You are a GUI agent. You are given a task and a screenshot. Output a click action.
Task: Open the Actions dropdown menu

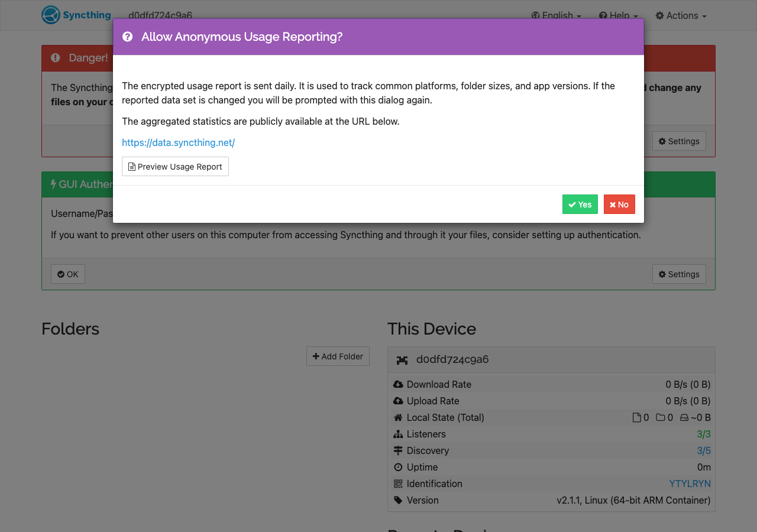681,15
